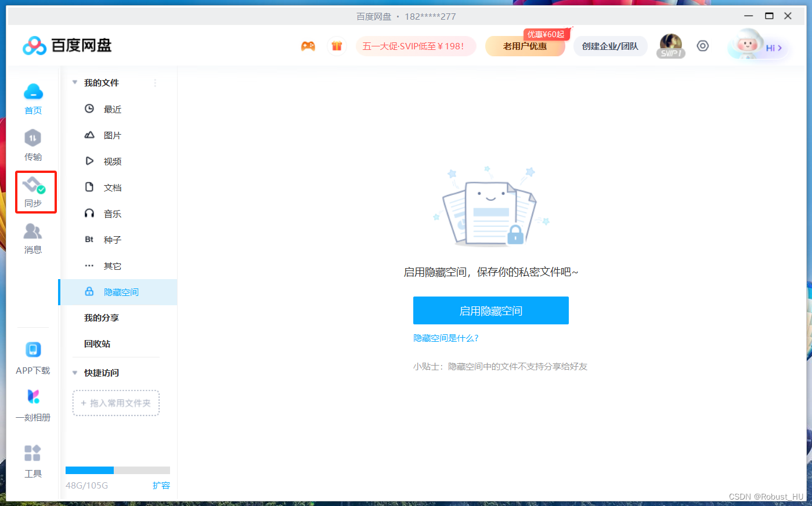Open the settings hexagon icon
The image size is (812, 506).
pos(703,46)
